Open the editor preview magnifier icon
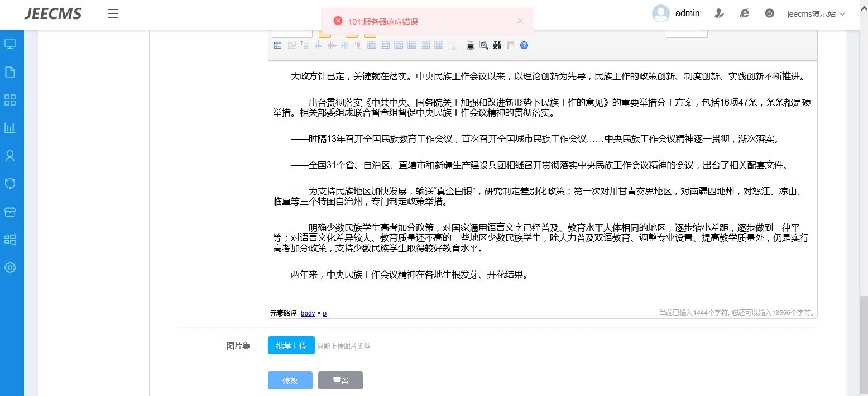 (483, 46)
